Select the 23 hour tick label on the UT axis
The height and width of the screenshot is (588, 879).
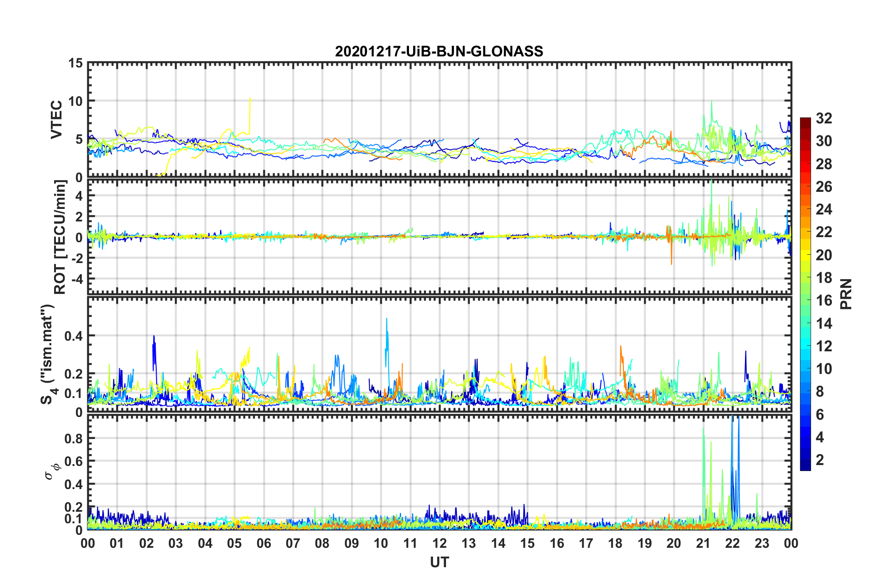point(762,543)
